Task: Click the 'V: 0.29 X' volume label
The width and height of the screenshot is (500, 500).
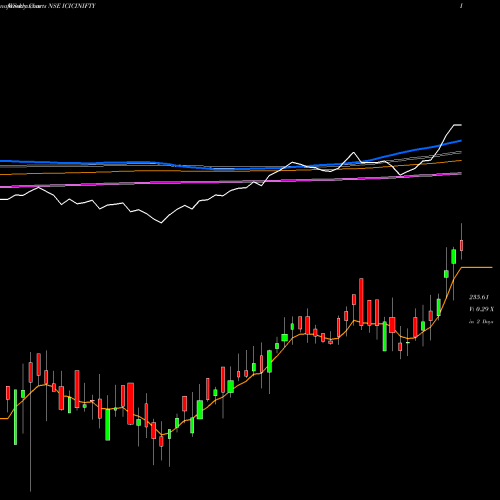Action: click(x=481, y=309)
